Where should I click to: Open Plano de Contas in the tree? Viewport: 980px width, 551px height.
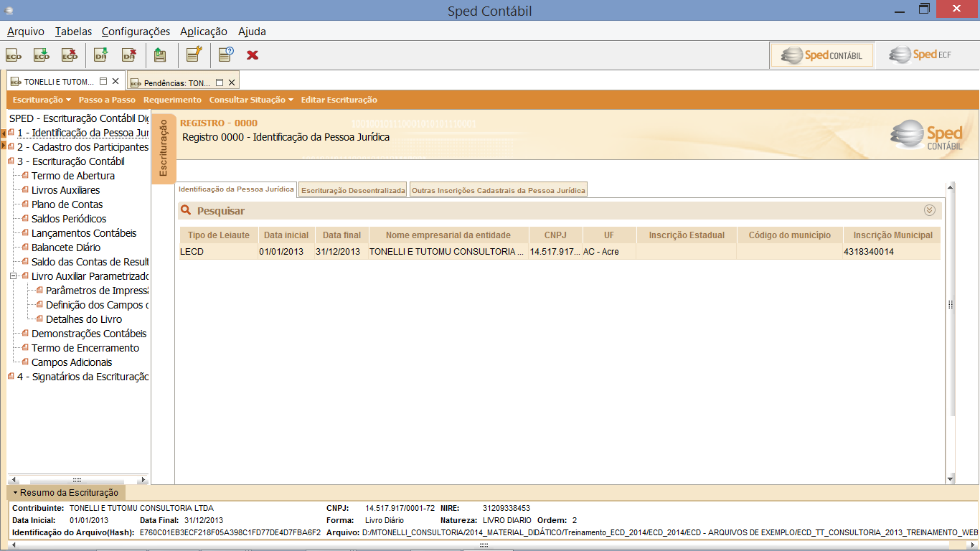(67, 204)
